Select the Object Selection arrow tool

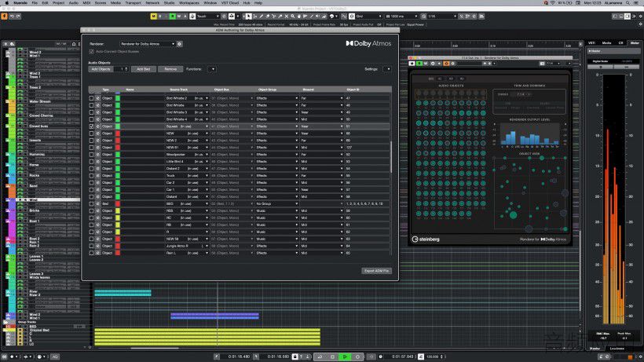[x=248, y=16]
